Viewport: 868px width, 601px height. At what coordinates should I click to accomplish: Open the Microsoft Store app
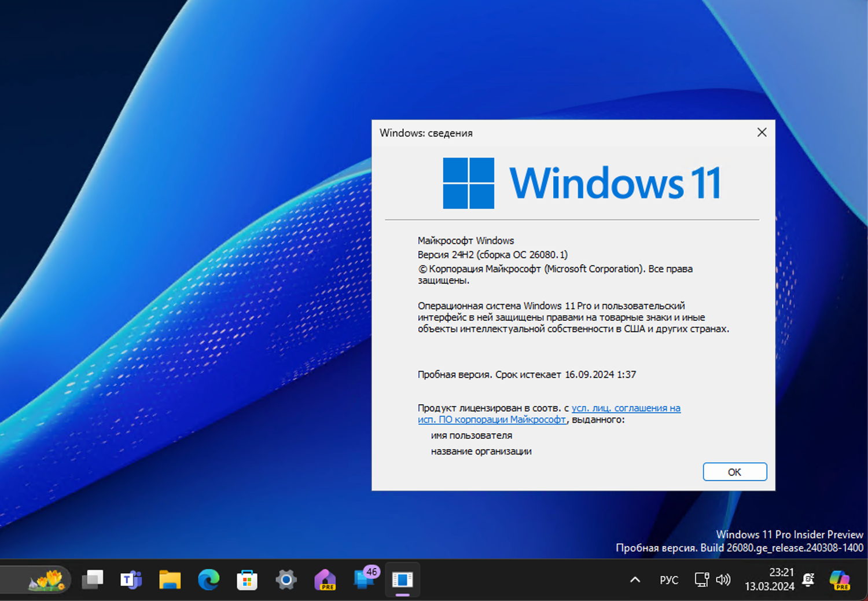click(x=248, y=580)
